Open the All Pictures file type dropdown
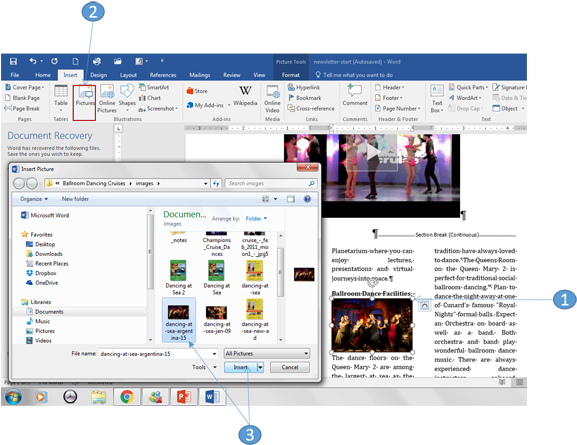The width and height of the screenshot is (577, 445). pyautogui.click(x=267, y=353)
